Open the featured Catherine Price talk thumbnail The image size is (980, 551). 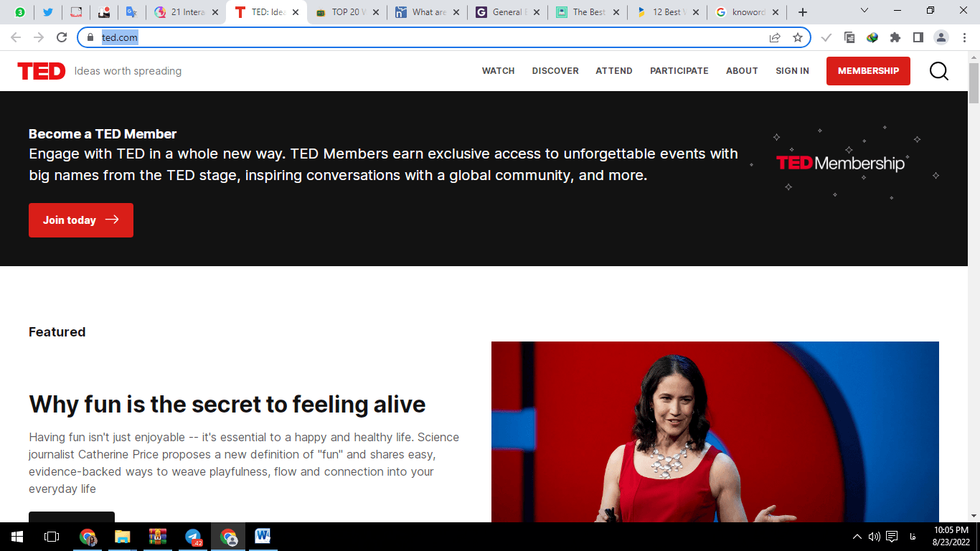[x=715, y=431]
